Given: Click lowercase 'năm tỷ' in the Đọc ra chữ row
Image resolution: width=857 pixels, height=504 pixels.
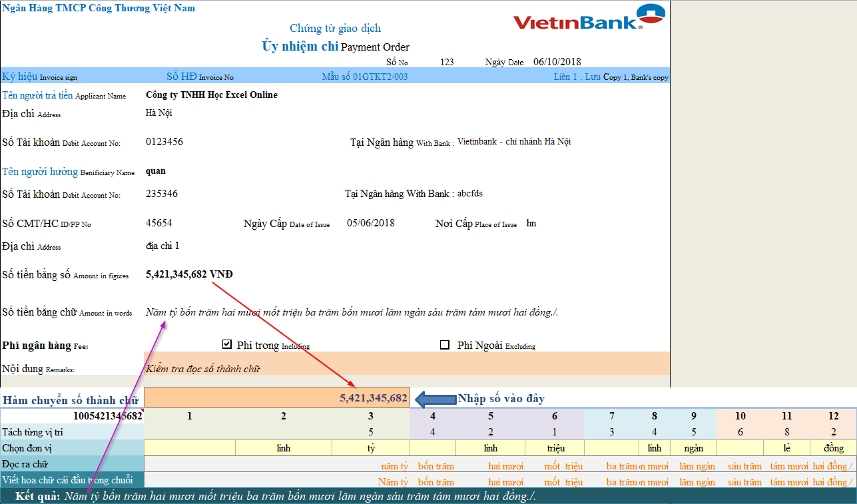Looking at the screenshot, I should pos(394,466).
